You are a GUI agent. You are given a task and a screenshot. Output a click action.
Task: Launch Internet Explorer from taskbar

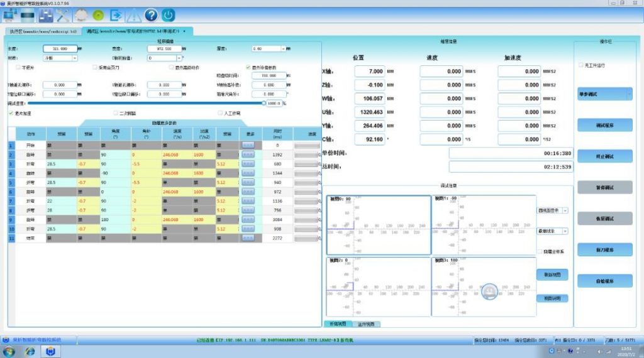tap(30, 352)
